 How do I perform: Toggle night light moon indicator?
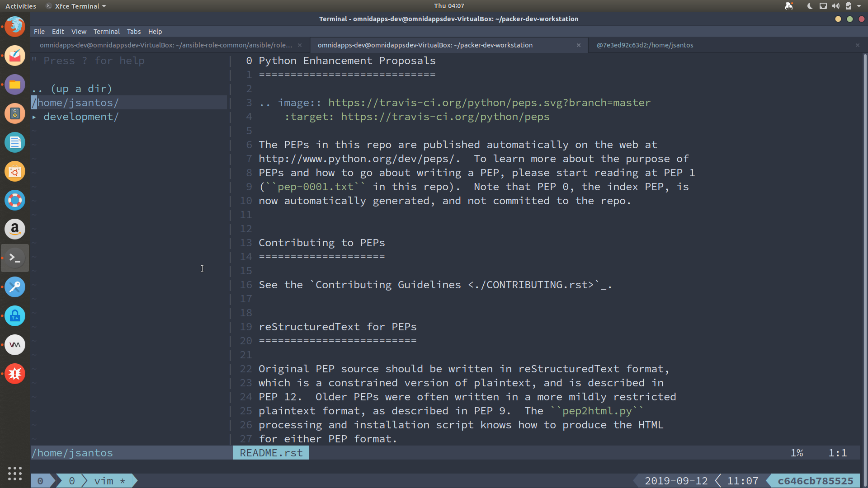coord(810,6)
